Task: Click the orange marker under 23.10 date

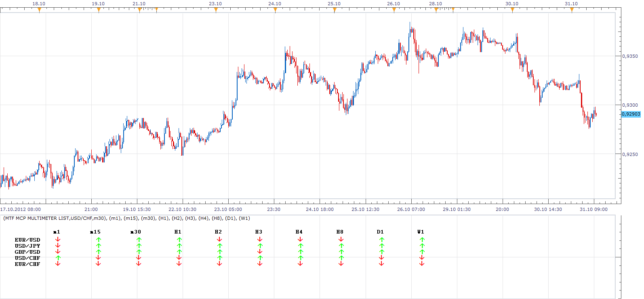Action: pyautogui.click(x=216, y=10)
